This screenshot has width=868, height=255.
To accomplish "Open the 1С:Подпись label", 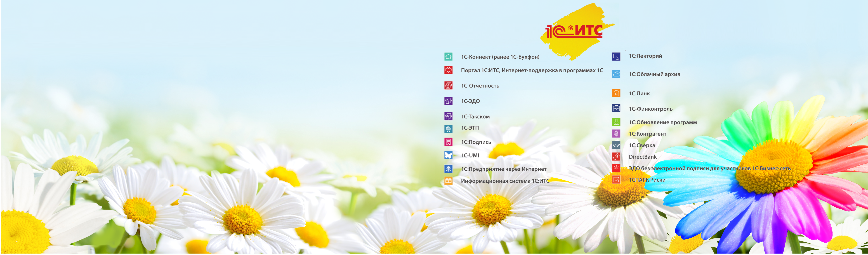I will (476, 142).
